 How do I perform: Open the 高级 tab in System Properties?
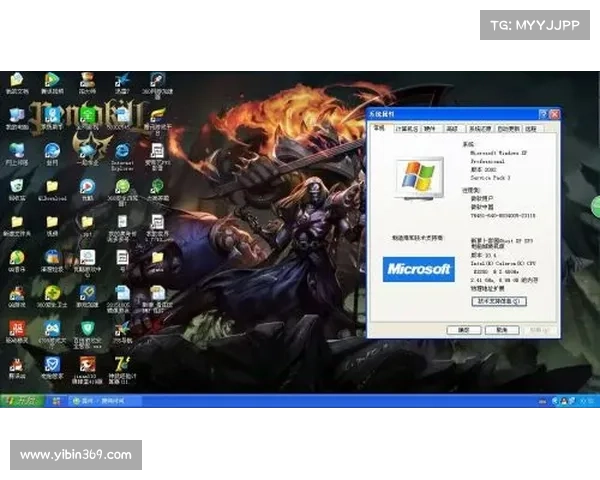(x=453, y=129)
